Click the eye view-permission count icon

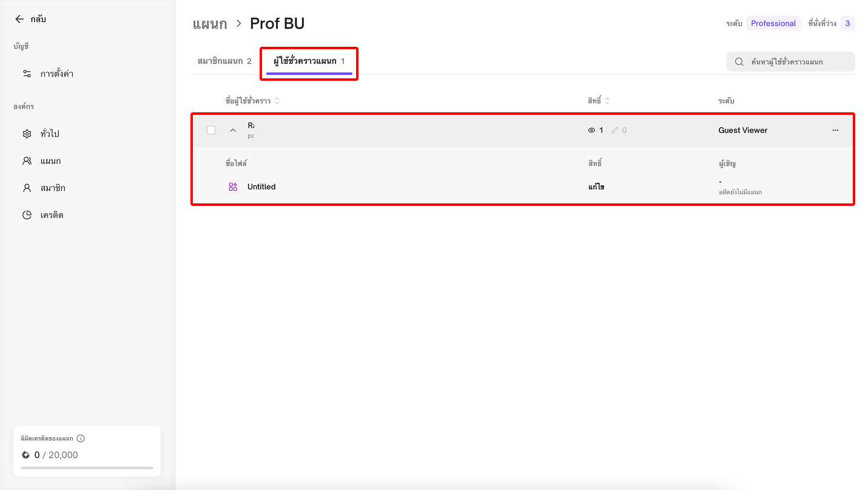pos(592,131)
